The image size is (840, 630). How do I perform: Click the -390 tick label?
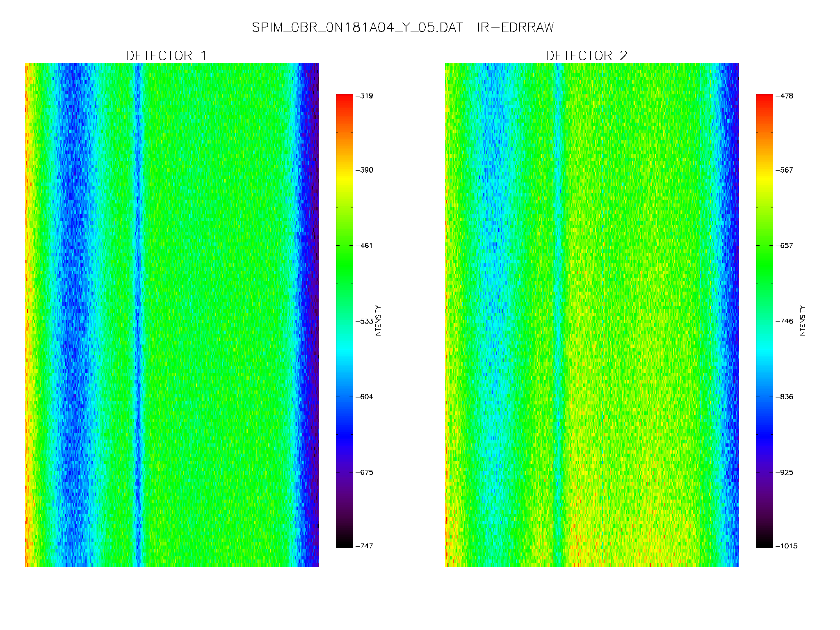pyautogui.click(x=364, y=170)
